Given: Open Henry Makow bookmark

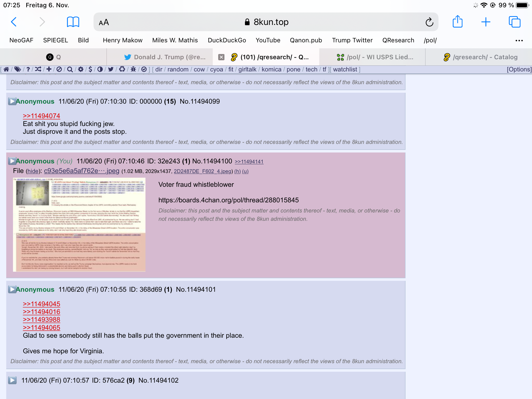Looking at the screenshot, I should click(x=123, y=40).
